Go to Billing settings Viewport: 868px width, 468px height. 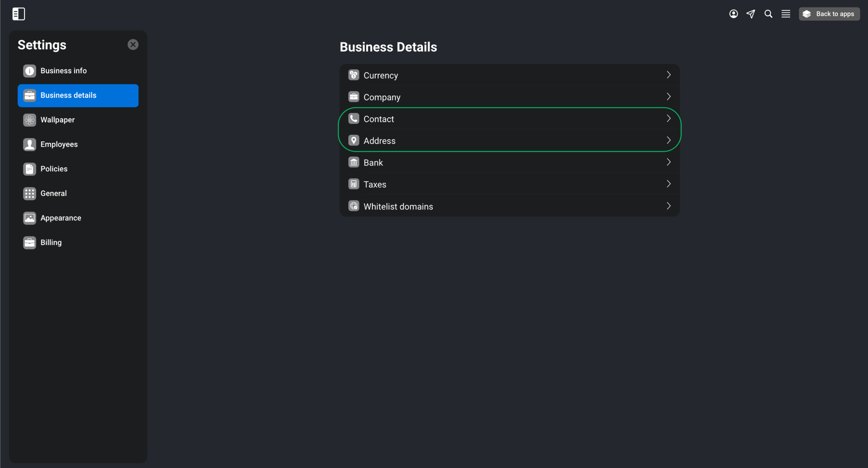coord(78,243)
